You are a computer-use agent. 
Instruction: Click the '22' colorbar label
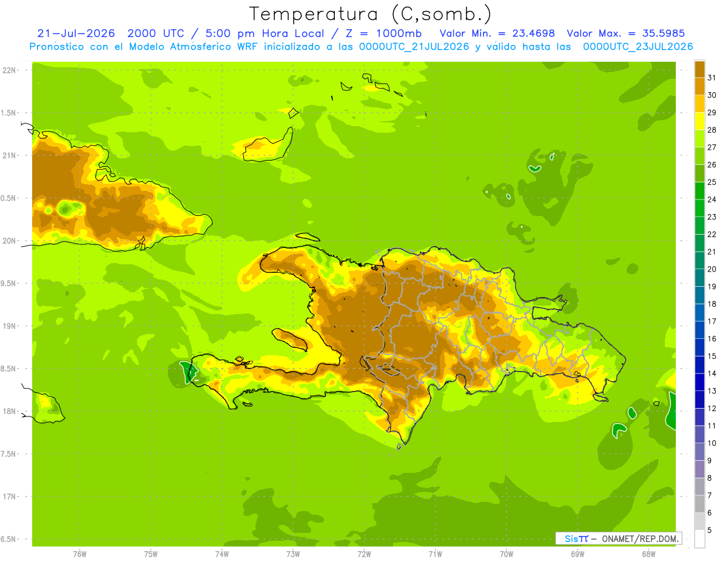point(712,234)
